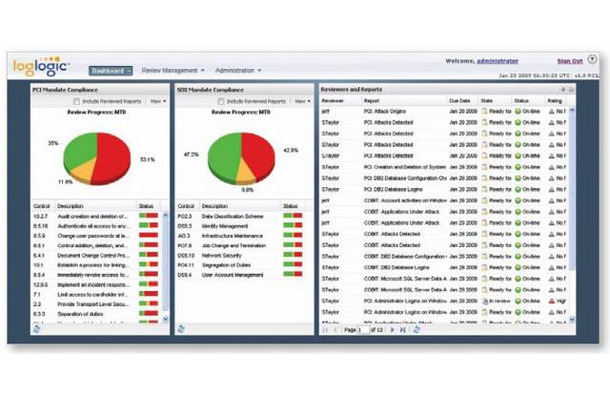610x400 pixels.
Task: Select control Implement an incident response
Action: click(96, 284)
